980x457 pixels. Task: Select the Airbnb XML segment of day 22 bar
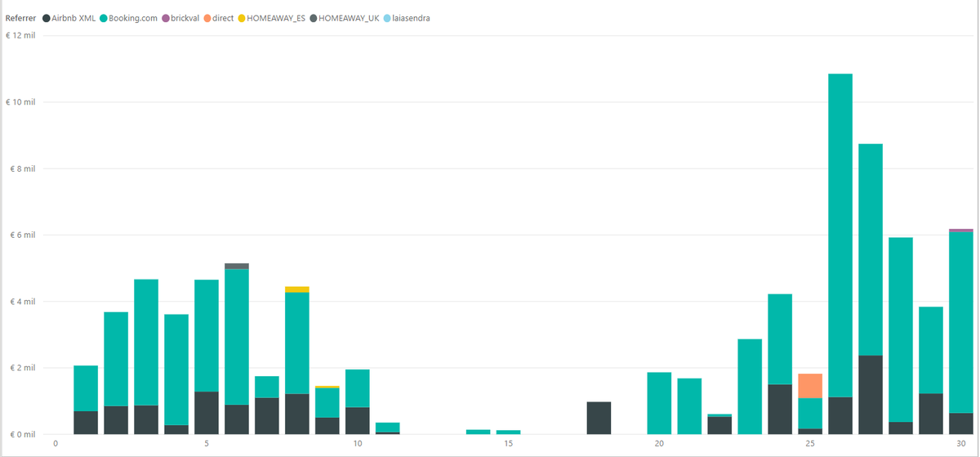pos(719,425)
